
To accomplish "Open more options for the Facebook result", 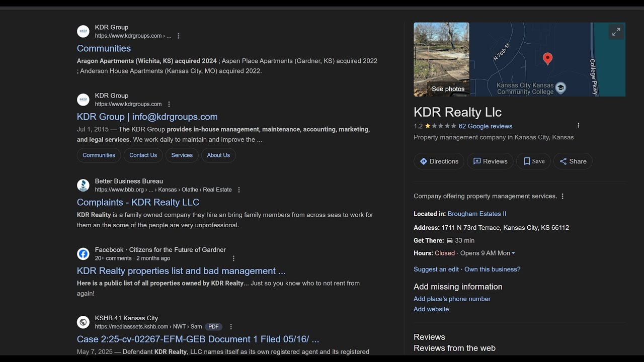I will pyautogui.click(x=233, y=258).
